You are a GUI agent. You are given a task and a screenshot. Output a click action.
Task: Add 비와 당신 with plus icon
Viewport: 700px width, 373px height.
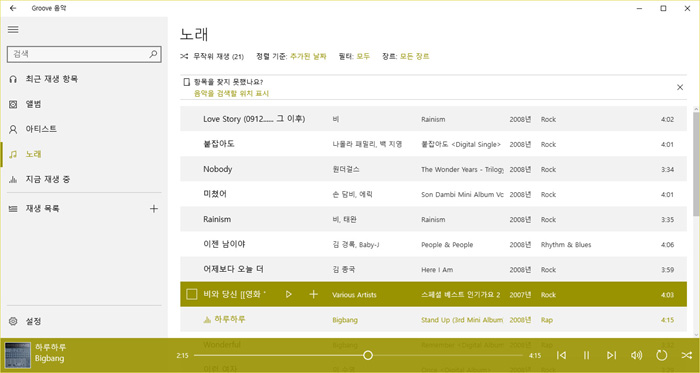click(313, 294)
